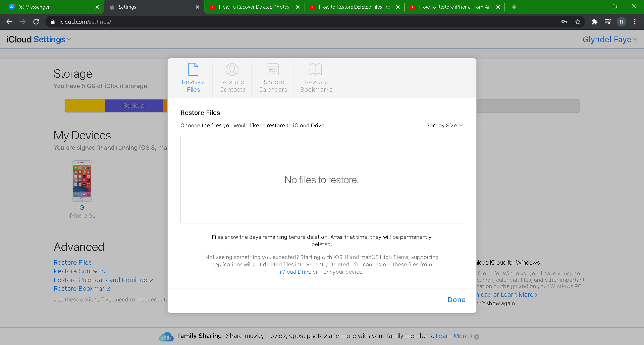
Task: Close the Messenger browser tab
Action: [x=97, y=7]
